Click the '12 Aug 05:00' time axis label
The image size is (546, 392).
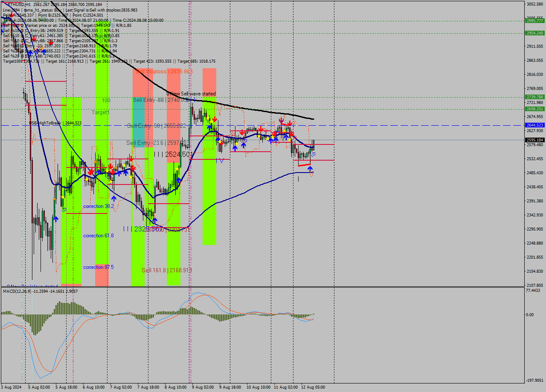tap(313, 387)
